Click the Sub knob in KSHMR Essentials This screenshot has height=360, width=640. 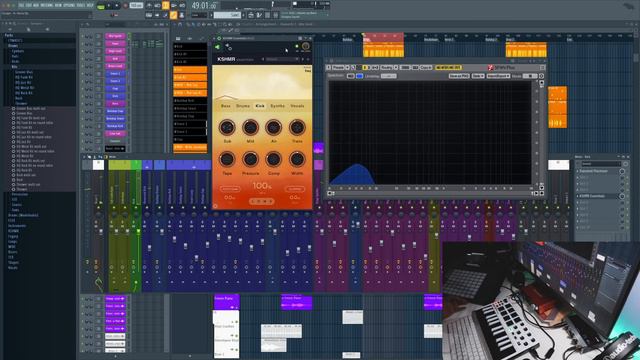point(227,127)
